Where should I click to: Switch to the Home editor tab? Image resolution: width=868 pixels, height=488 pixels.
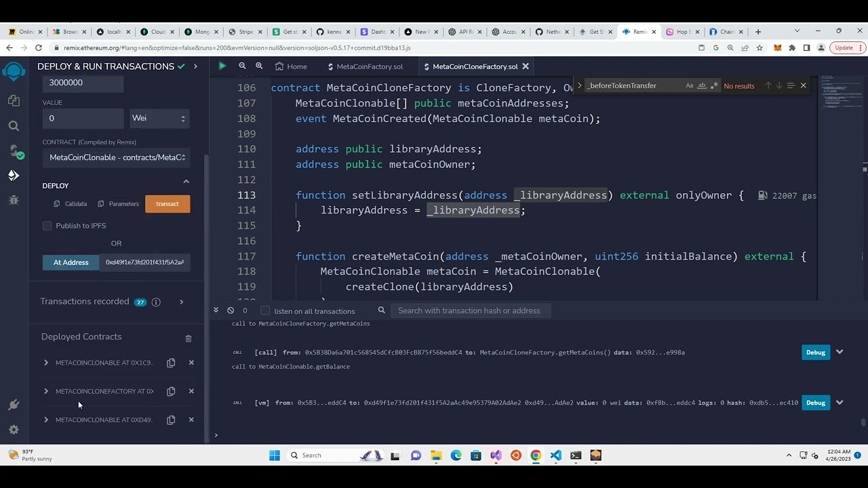[x=291, y=66]
